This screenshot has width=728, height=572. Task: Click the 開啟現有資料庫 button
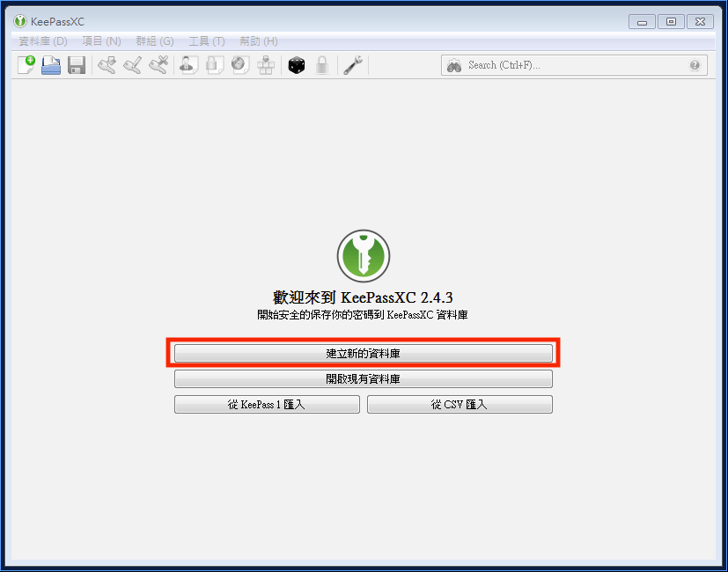pyautogui.click(x=363, y=378)
